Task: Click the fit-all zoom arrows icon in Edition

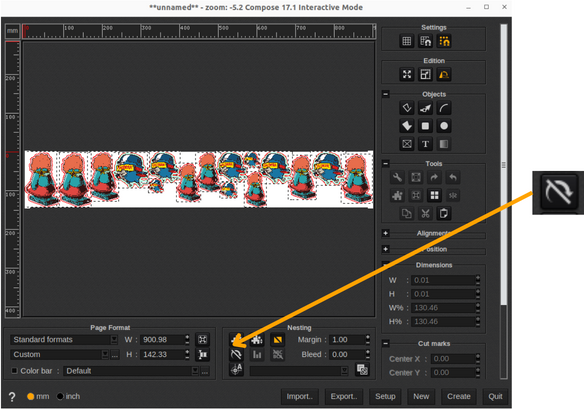Action: click(407, 74)
